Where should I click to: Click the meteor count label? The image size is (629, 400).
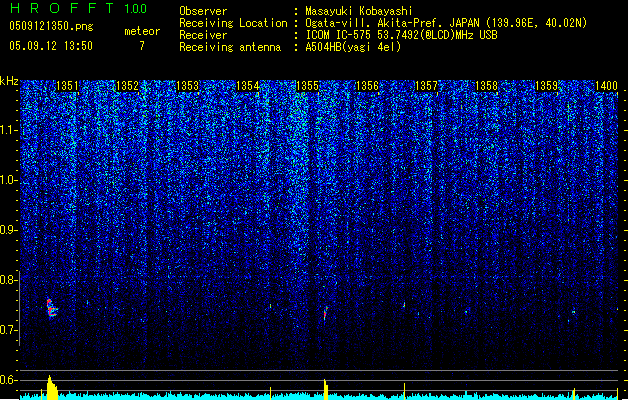pyautogui.click(x=142, y=31)
